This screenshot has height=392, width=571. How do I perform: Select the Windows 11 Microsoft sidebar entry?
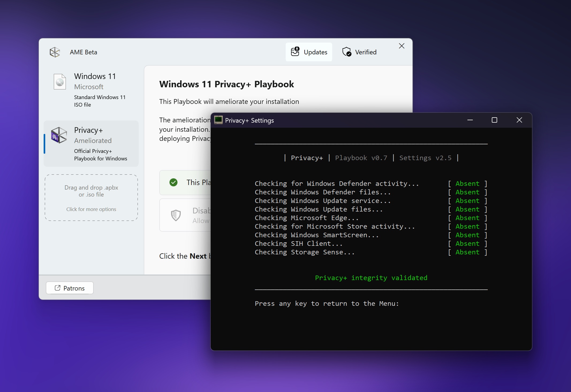click(x=91, y=90)
